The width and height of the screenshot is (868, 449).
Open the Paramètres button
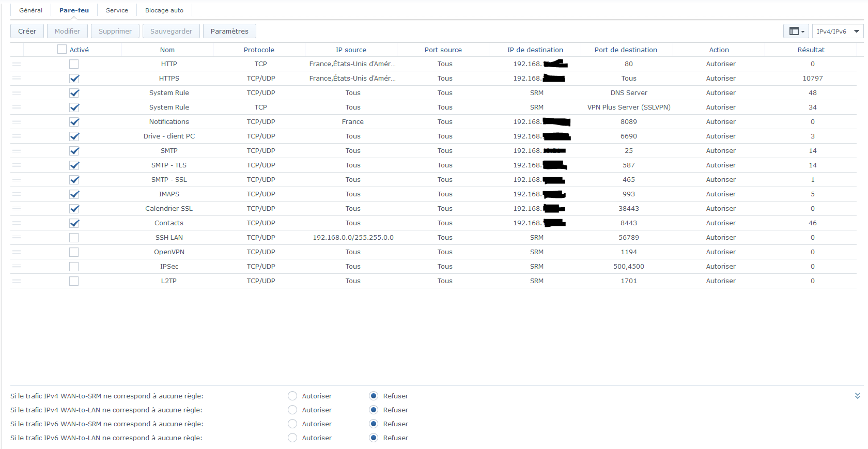(x=229, y=32)
